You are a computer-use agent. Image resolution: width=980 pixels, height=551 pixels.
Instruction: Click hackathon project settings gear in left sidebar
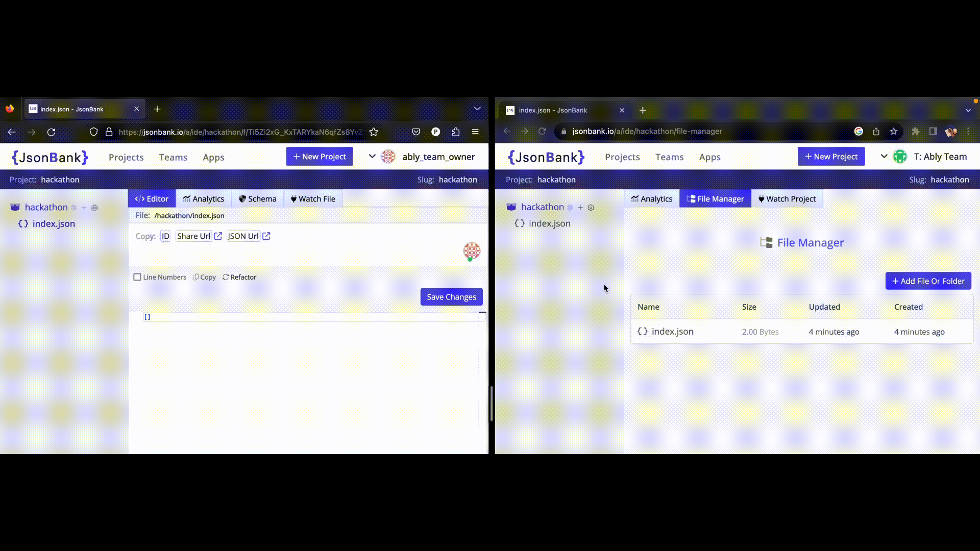(x=94, y=208)
